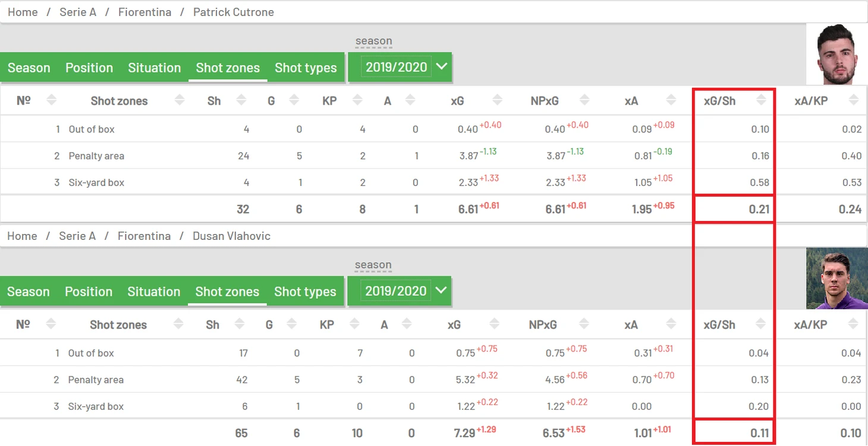868x446 pixels.
Task: Sort Cutrone table by № sort arrows
Action: point(52,100)
